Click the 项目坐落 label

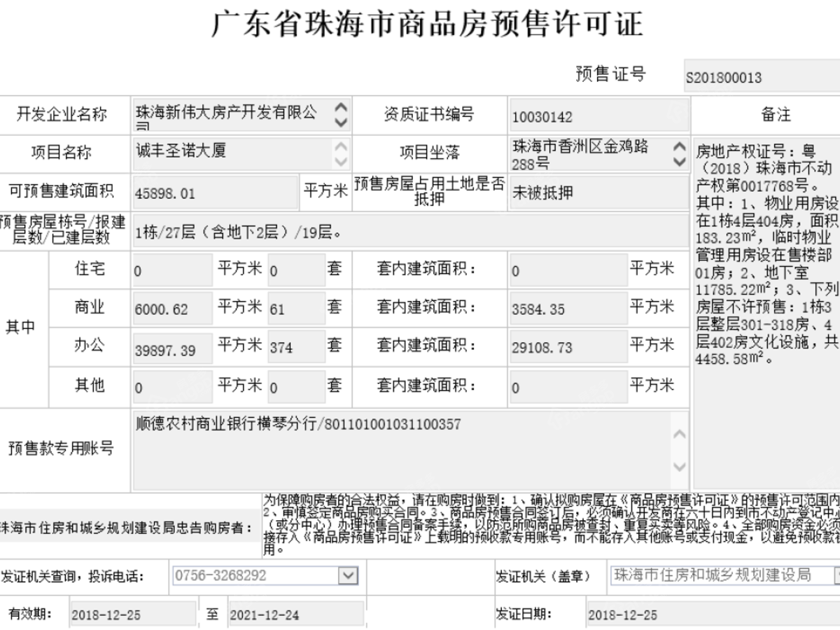(429, 153)
